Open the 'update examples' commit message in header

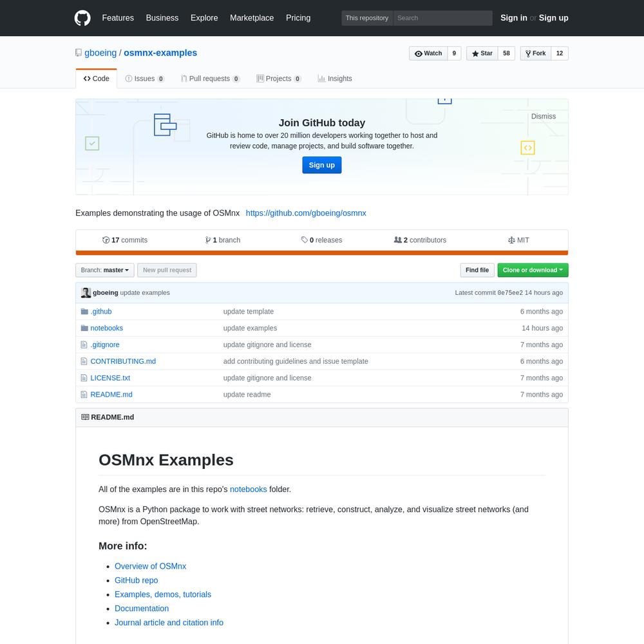[x=145, y=293]
